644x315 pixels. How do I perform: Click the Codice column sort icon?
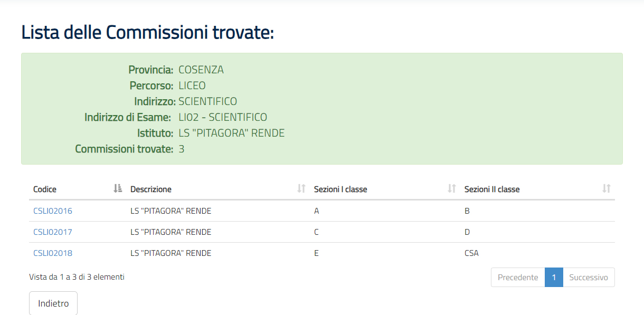click(118, 188)
